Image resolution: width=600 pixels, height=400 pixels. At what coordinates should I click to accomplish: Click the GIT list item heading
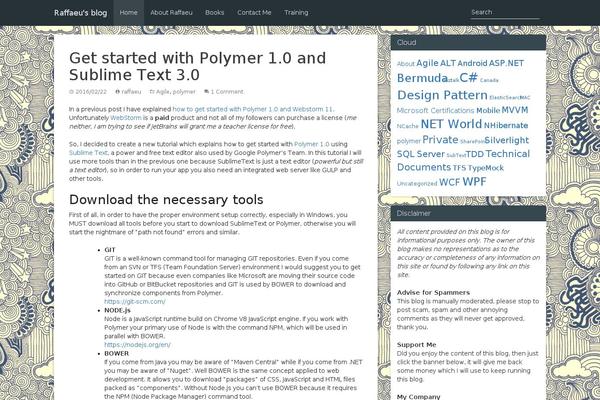[x=110, y=250]
